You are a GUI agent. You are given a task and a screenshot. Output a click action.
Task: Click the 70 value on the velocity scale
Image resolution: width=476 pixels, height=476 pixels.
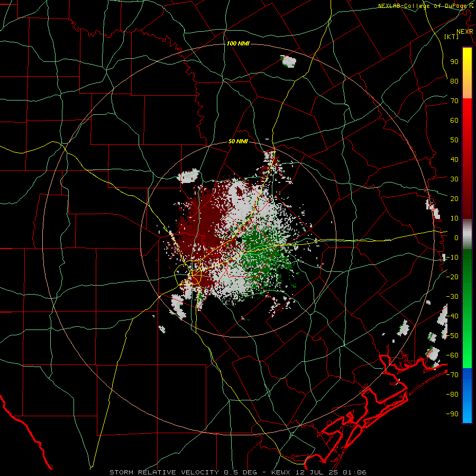coord(454,101)
